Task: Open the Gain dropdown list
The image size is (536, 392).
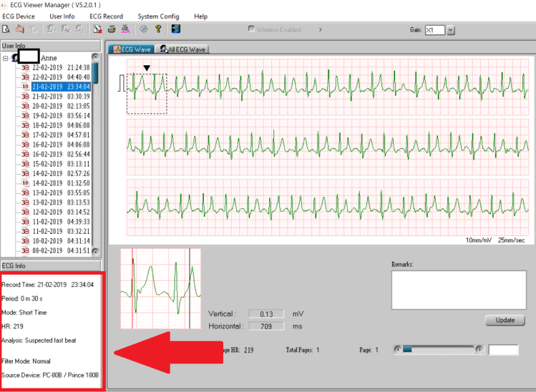Action: click(451, 30)
